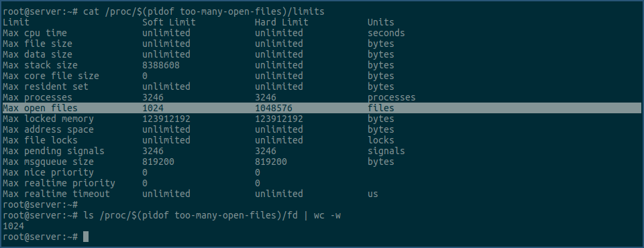Click the cat /proc limits command text
Viewport: 644px width, 248px height.
tap(204, 11)
